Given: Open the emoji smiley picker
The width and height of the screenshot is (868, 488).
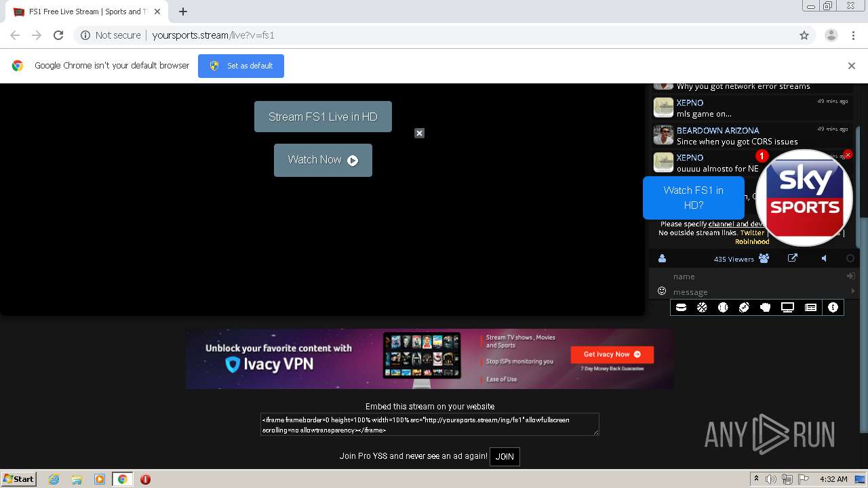Looking at the screenshot, I should [x=662, y=291].
